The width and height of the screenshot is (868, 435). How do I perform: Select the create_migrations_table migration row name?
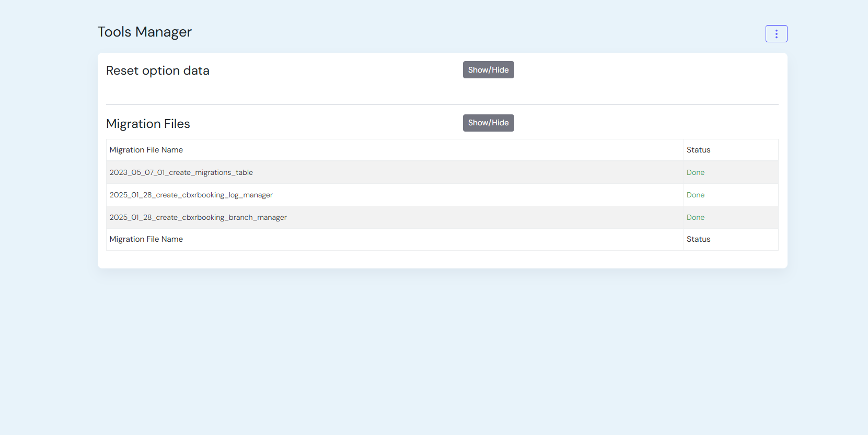click(181, 172)
